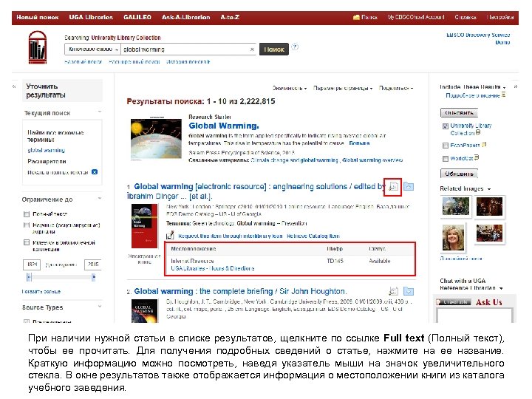532x399 pixels.
Task: Add Houghton briefing result to folder
Action: [409, 291]
